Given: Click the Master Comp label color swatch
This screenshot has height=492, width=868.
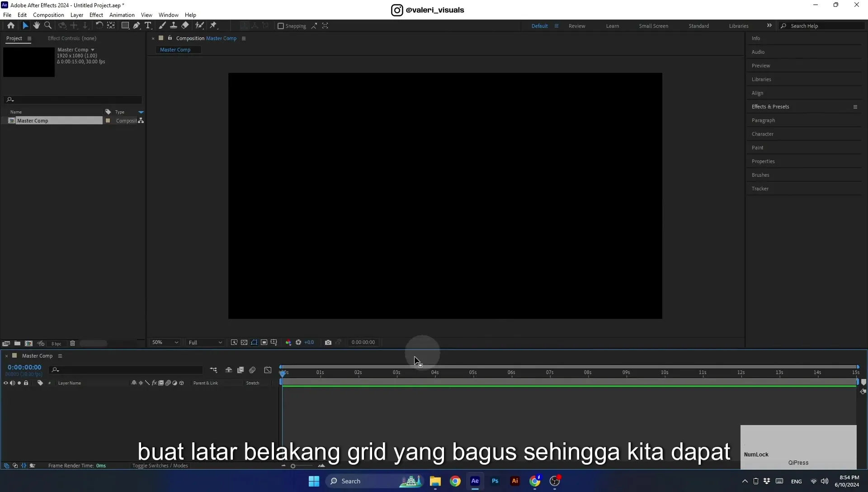Looking at the screenshot, I should point(108,121).
